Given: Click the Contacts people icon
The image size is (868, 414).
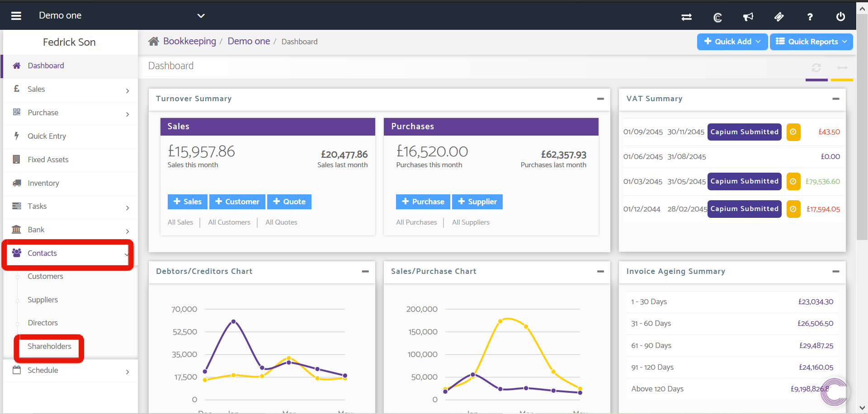Looking at the screenshot, I should [17, 253].
